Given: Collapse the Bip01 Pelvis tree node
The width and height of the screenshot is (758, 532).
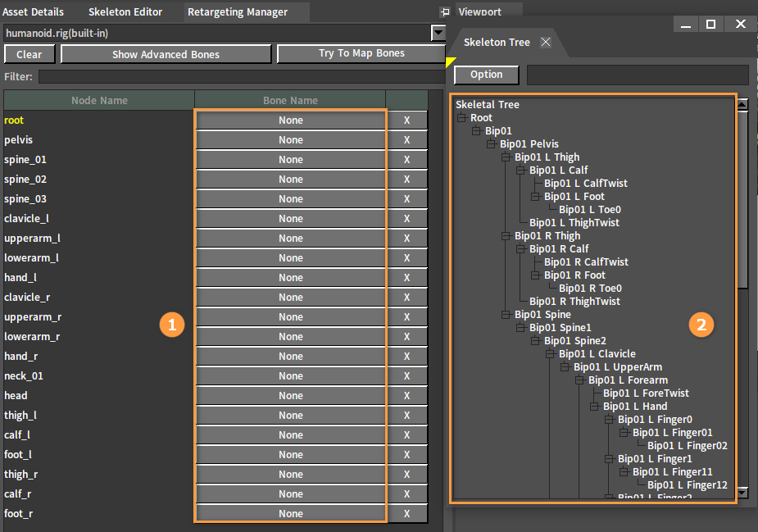Looking at the screenshot, I should pos(491,144).
